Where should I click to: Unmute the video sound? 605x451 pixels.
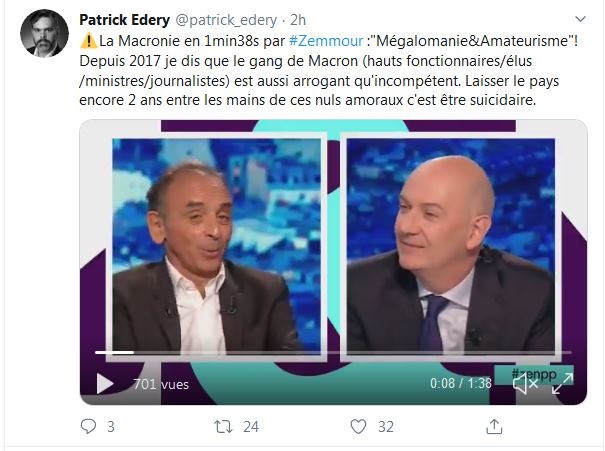pyautogui.click(x=525, y=384)
